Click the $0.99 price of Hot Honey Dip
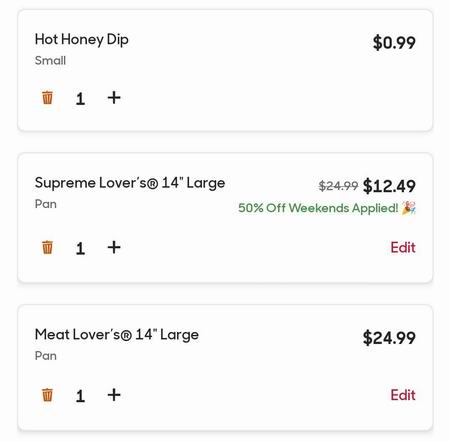Screen dimensions: 450x442 coord(394,43)
